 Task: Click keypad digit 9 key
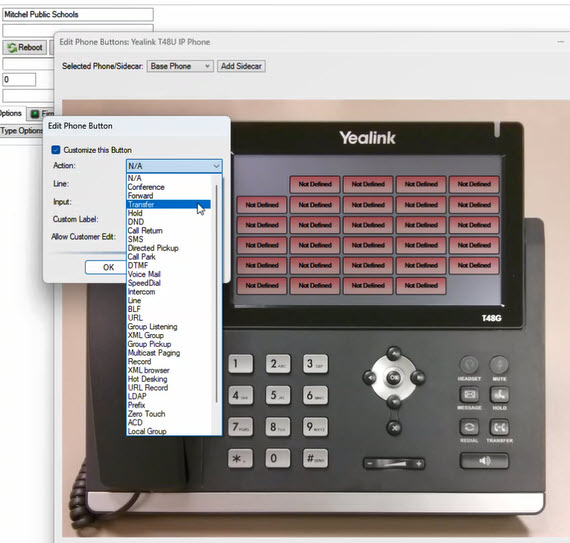point(315,426)
